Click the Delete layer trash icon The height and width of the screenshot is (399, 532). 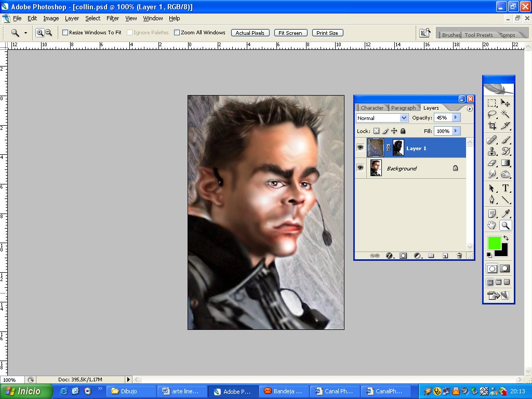coord(459,256)
